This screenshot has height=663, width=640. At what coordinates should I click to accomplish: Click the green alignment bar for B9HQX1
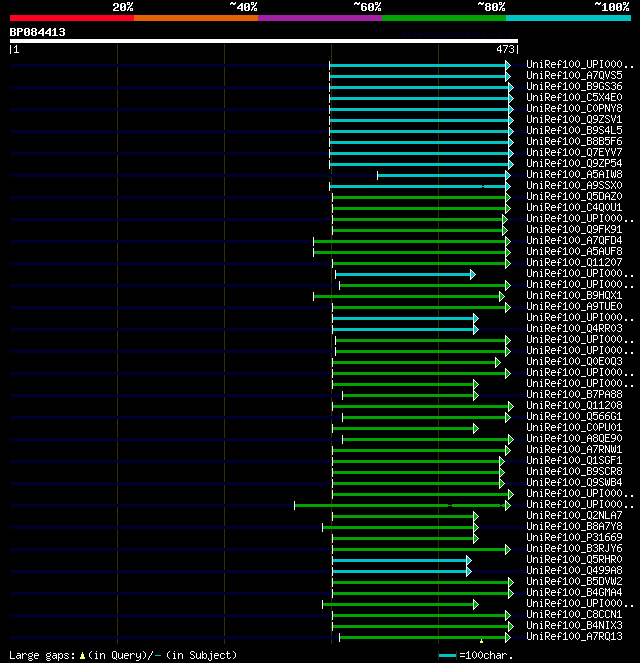tap(409, 296)
